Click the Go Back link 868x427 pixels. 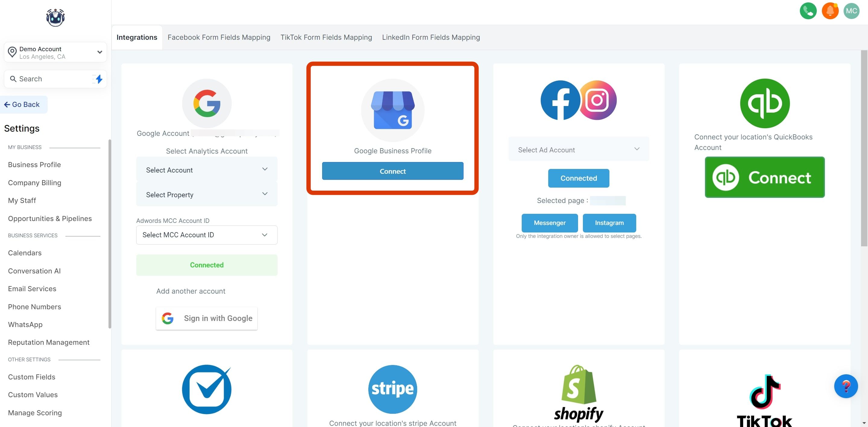click(x=22, y=104)
